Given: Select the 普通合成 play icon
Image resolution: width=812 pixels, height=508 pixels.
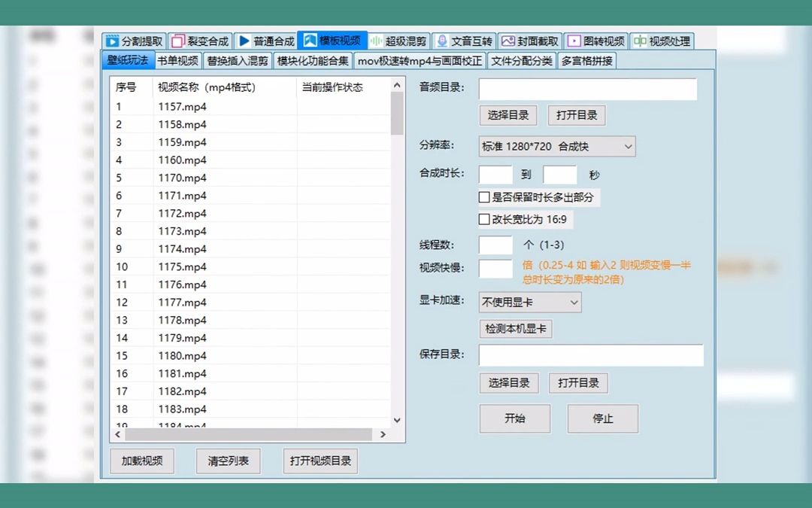Looking at the screenshot, I should (242, 41).
